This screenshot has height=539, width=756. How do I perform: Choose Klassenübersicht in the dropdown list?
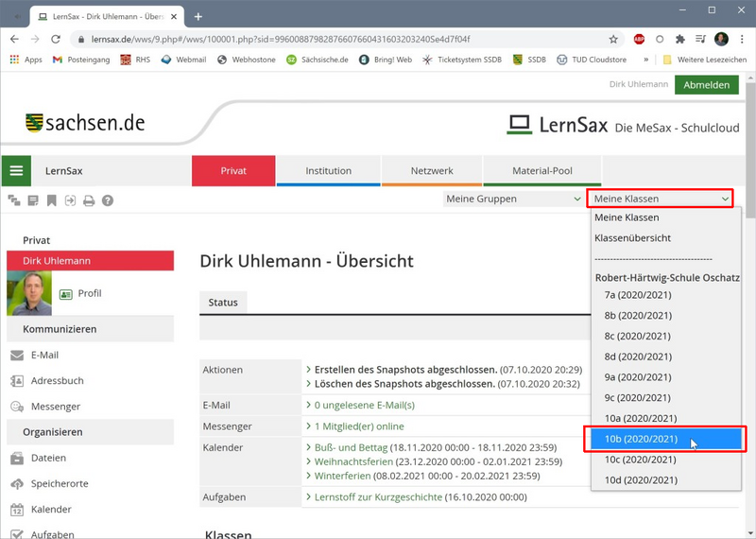pos(632,238)
